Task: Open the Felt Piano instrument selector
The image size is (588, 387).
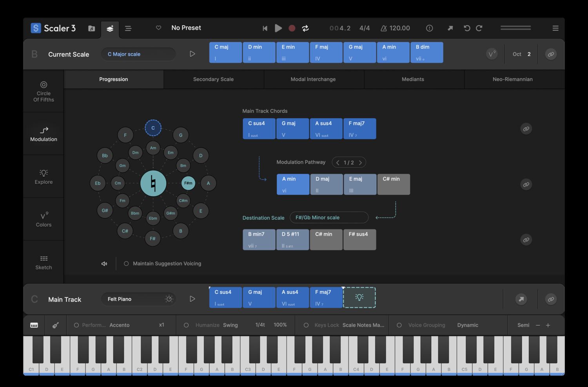Action: 133,299
